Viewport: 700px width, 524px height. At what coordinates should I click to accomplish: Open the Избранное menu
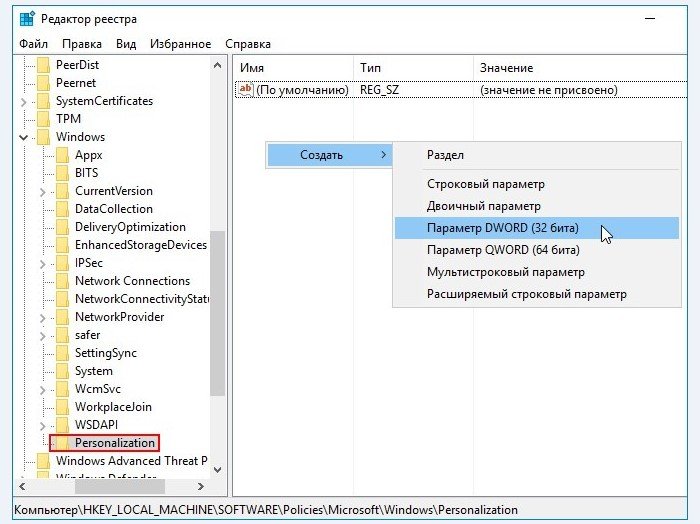point(180,44)
